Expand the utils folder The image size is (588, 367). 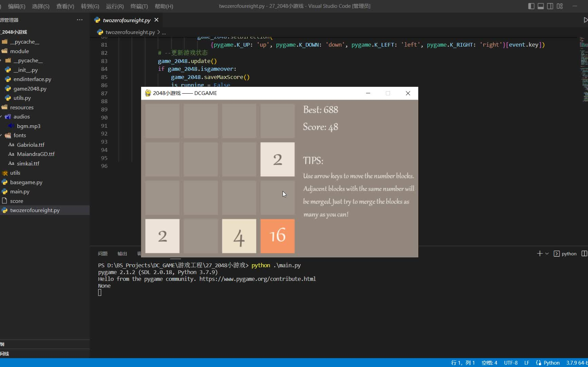click(15, 173)
